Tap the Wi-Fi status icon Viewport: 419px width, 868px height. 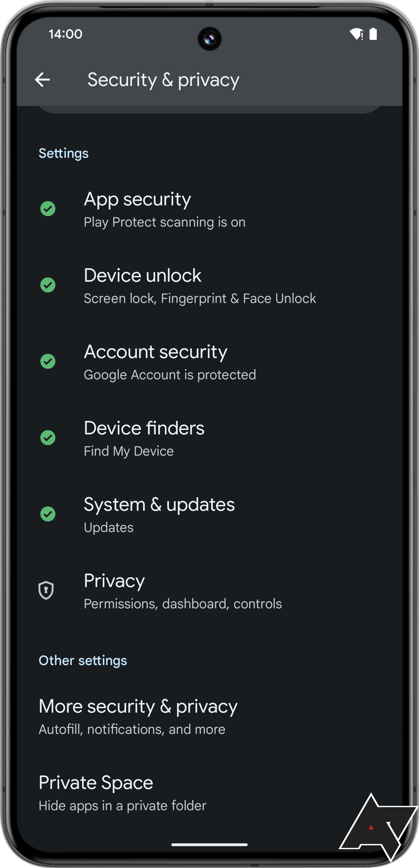pos(356,34)
